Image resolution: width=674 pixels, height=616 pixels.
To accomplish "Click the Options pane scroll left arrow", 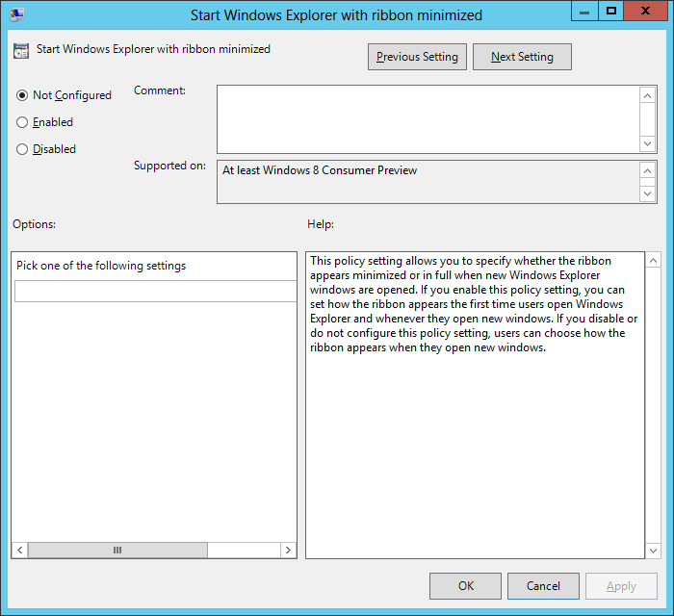I will 19,551.
